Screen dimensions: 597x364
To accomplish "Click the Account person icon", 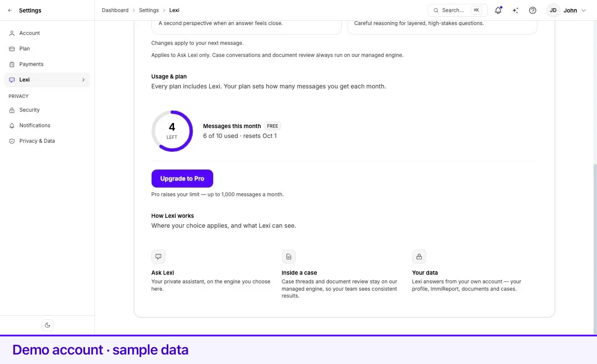I will [x=12, y=33].
